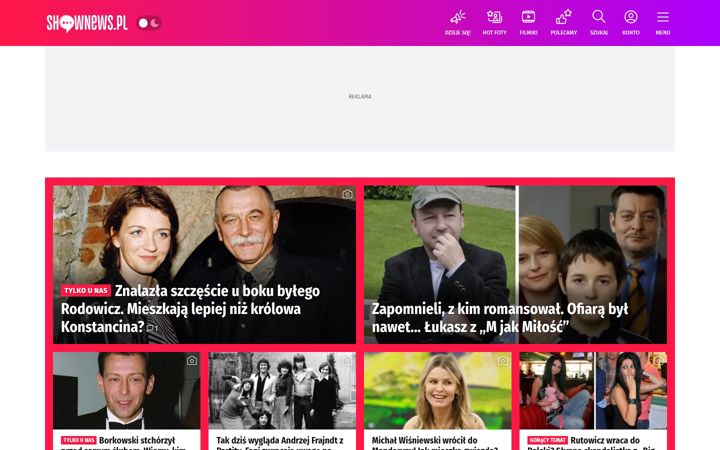
Task: Click the camera icon on Rodowicz article image
Action: (347, 194)
